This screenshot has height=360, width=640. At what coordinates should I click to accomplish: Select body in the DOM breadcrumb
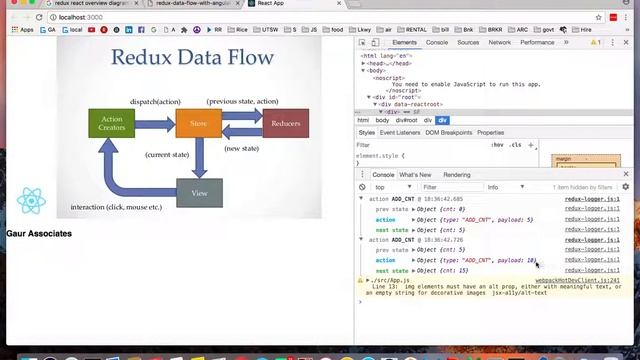point(382,120)
